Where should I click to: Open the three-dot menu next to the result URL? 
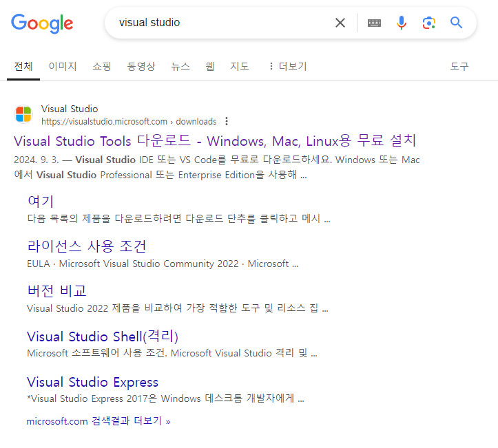(x=227, y=121)
